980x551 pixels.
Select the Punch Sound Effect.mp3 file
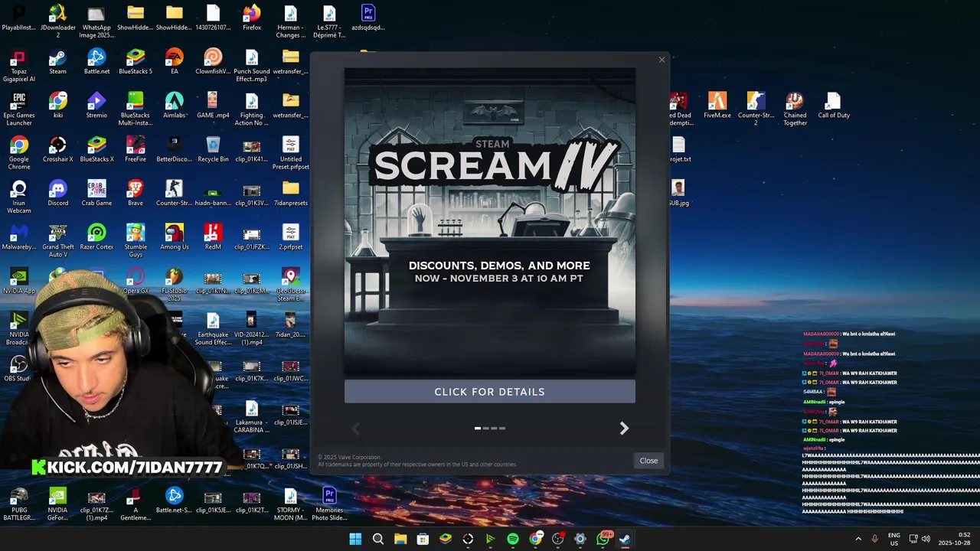coord(252,66)
